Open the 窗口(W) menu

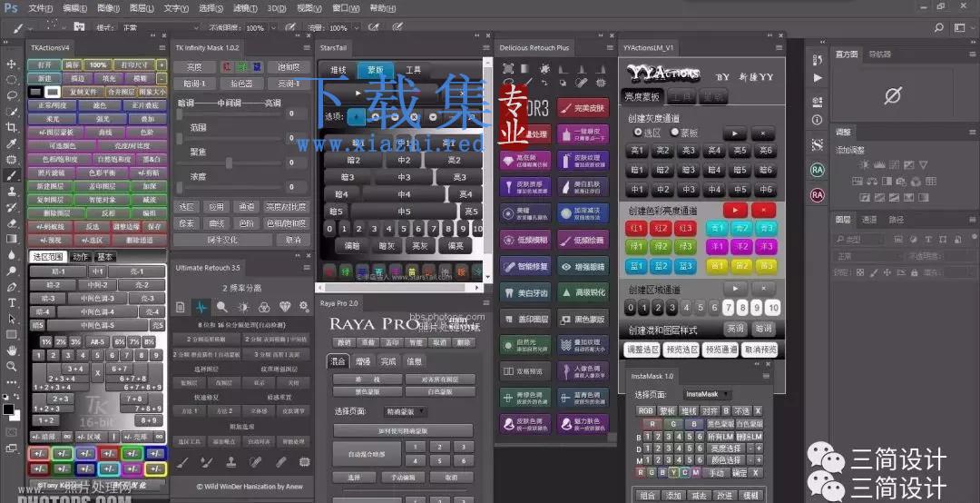pos(346,8)
